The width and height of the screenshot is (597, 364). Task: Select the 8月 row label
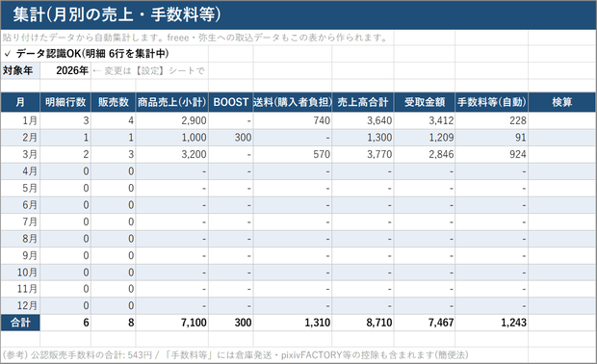(x=20, y=239)
